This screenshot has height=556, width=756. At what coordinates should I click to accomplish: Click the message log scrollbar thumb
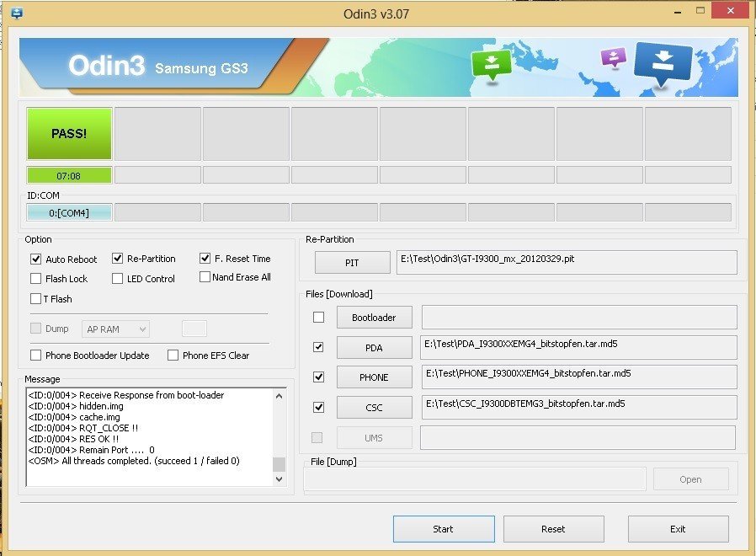279,464
